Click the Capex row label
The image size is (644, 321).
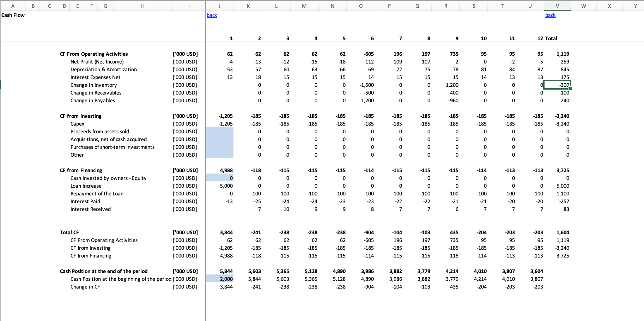pos(77,124)
